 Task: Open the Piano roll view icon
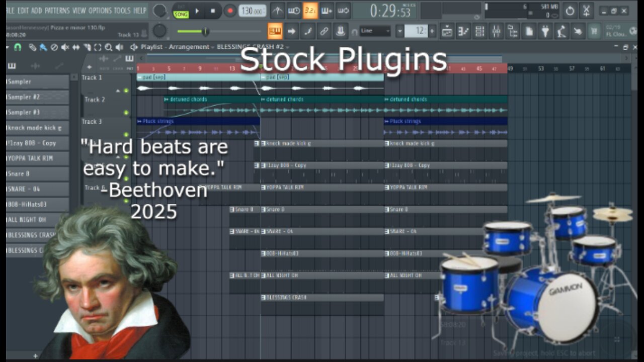(463, 31)
